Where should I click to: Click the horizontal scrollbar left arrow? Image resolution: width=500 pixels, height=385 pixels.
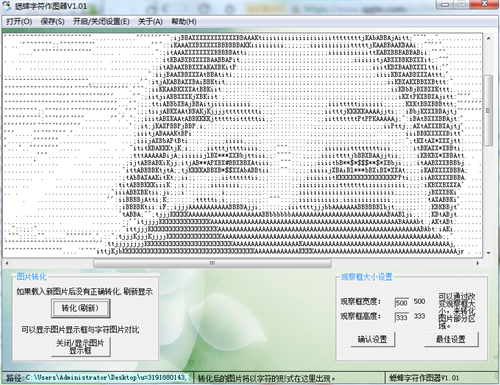click(x=7, y=263)
